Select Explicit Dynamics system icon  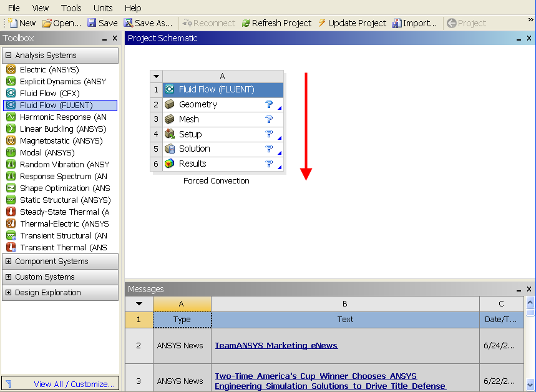(11, 81)
